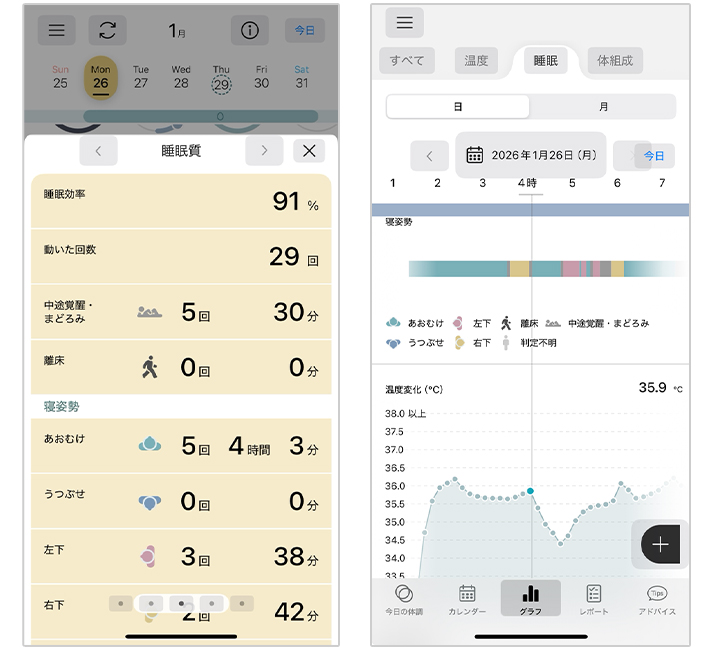This screenshot has height=650, width=710.
Task: Tap the blue-gray sleep period bar
Action: pos(531,210)
